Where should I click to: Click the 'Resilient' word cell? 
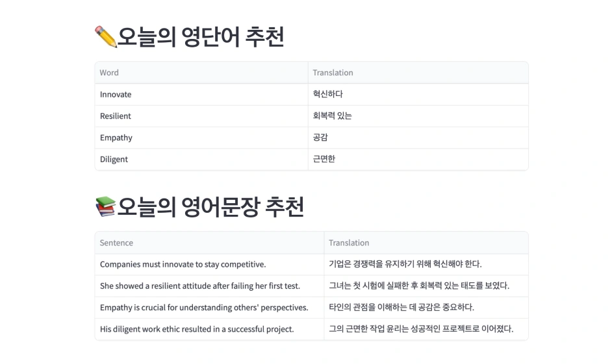click(201, 116)
